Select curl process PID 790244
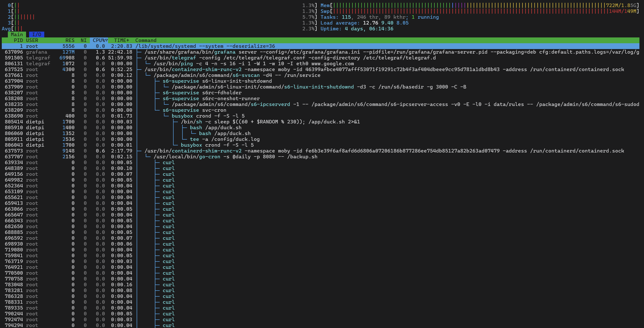This screenshot has height=328, width=644. click(321, 314)
